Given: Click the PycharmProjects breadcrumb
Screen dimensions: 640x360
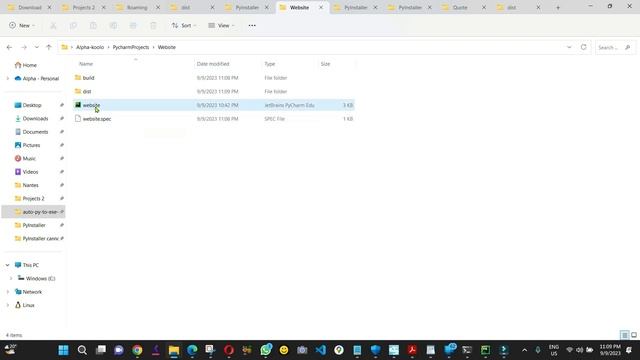Looking at the screenshot, I should click(x=131, y=47).
